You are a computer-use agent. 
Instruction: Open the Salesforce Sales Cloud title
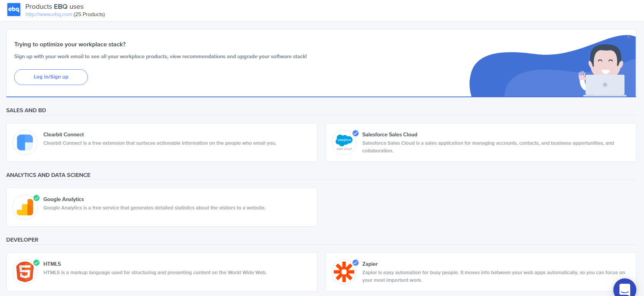coord(390,134)
